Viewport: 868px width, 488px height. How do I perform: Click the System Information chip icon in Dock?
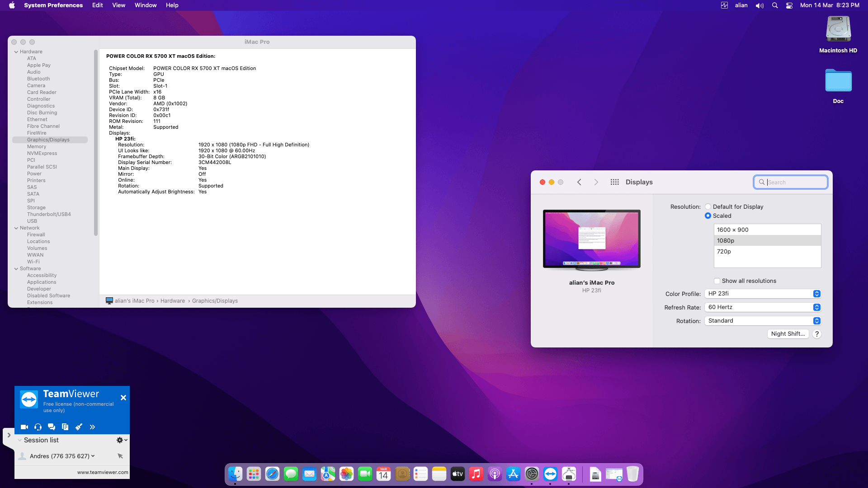pos(569,474)
